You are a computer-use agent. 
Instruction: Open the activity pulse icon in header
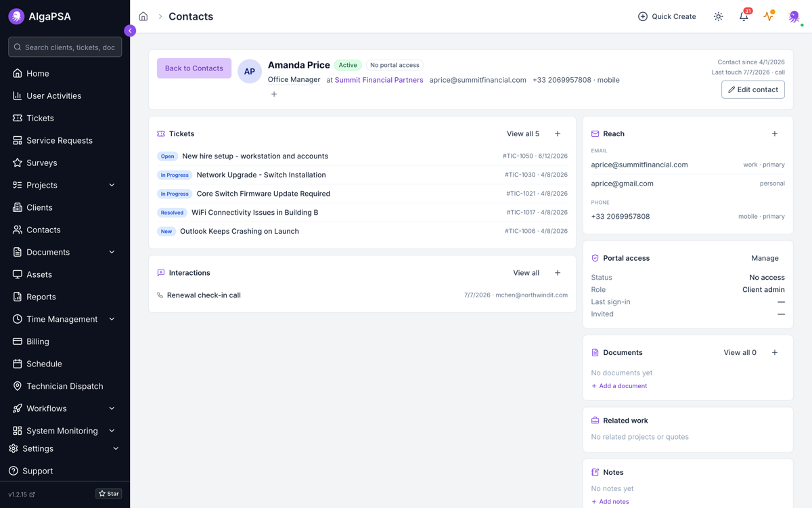tap(769, 16)
